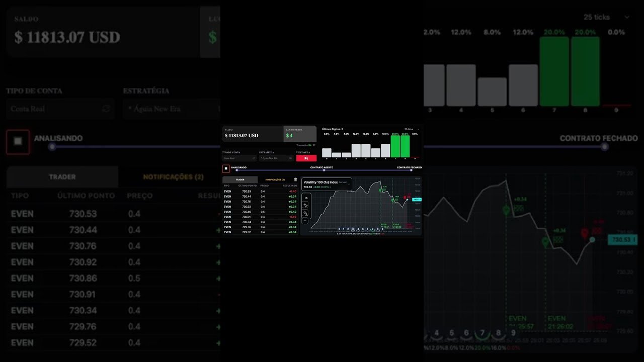644x362 pixels.
Task: Click digit circle 7 below the center chart
Action: (372, 229)
